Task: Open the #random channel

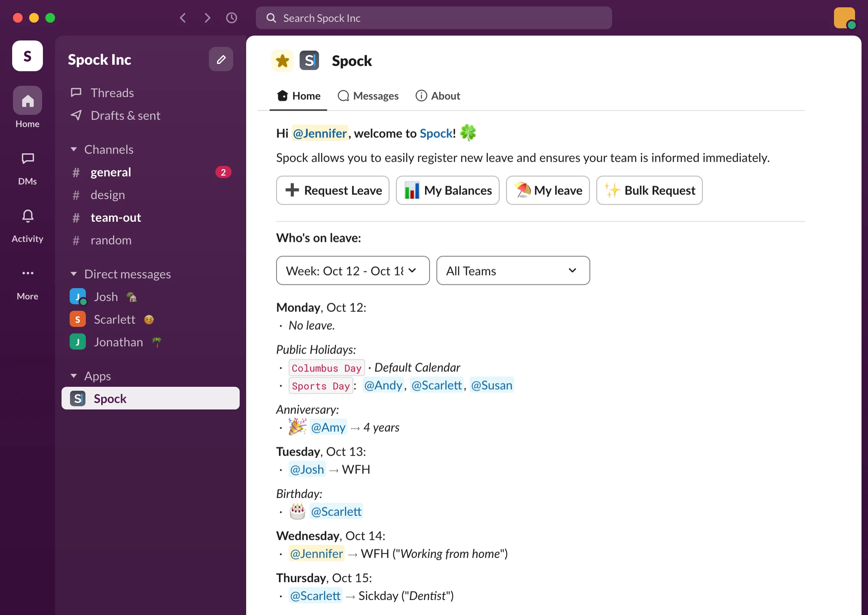Action: point(151,240)
